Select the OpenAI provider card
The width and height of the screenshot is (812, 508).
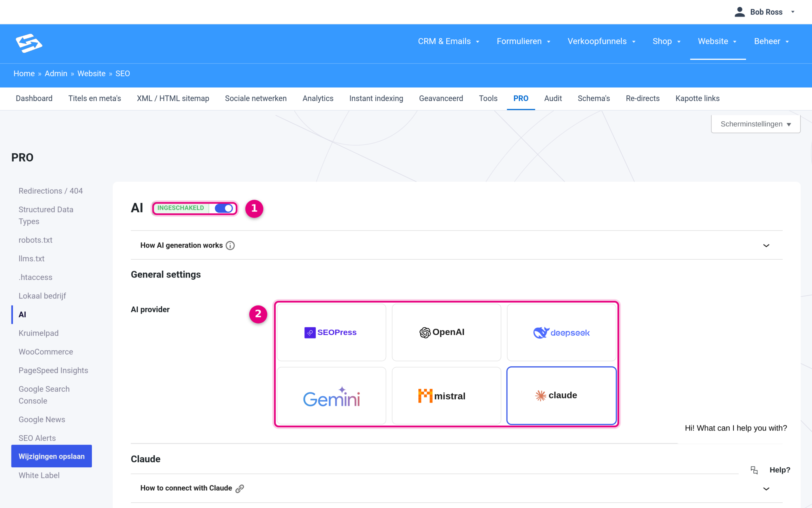tap(446, 333)
